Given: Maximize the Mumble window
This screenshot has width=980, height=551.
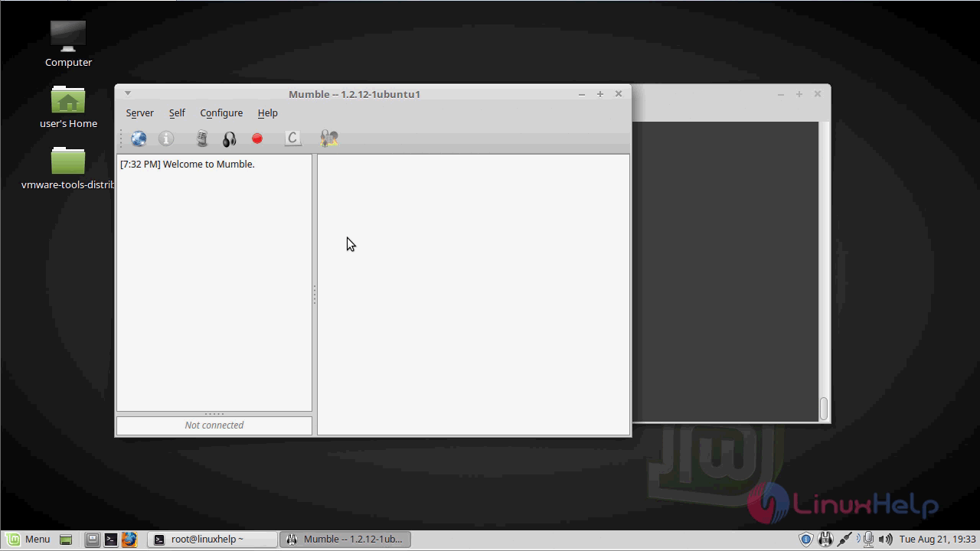Looking at the screenshot, I should pos(600,94).
